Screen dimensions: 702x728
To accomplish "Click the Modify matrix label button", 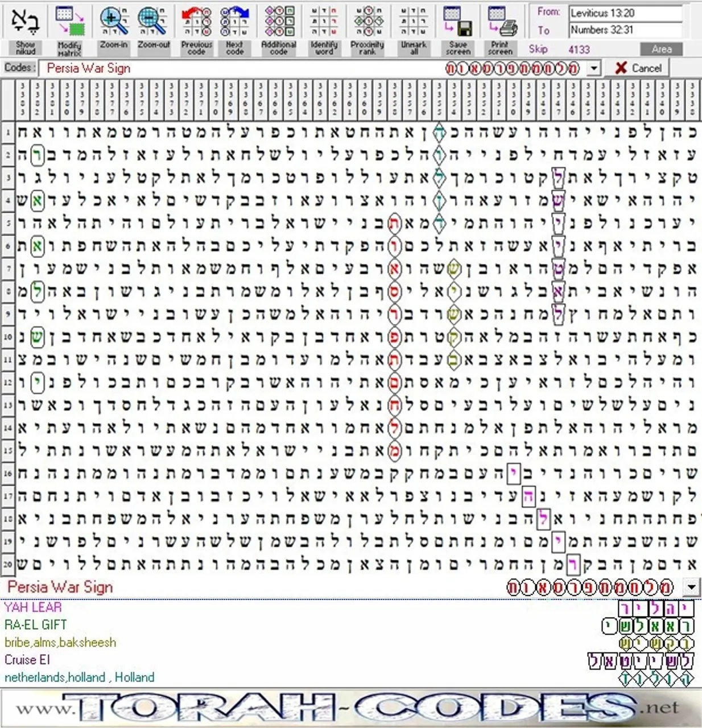I will click(x=70, y=49).
